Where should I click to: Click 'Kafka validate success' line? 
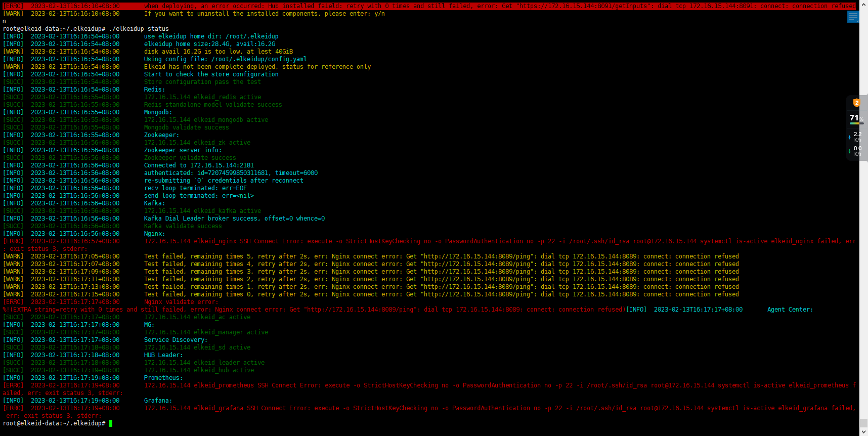point(183,226)
